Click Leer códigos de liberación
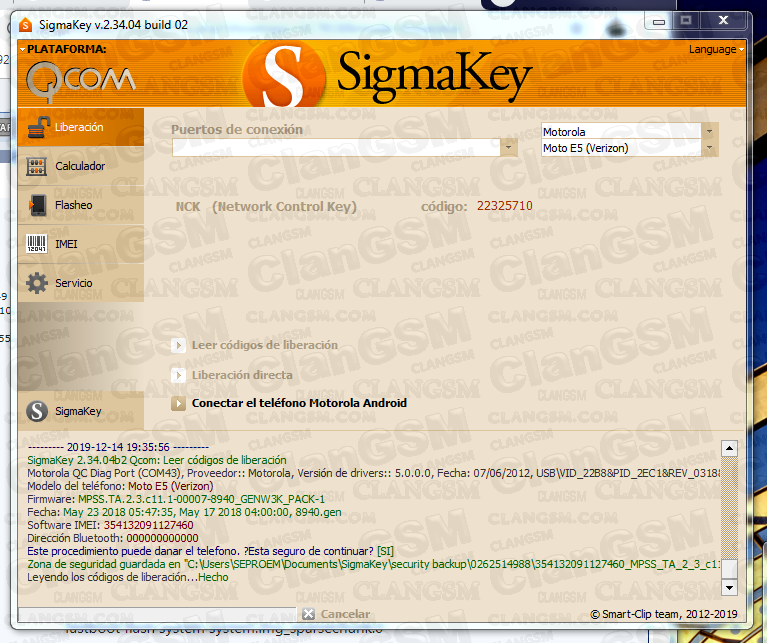The height and width of the screenshot is (643, 767). [265, 345]
